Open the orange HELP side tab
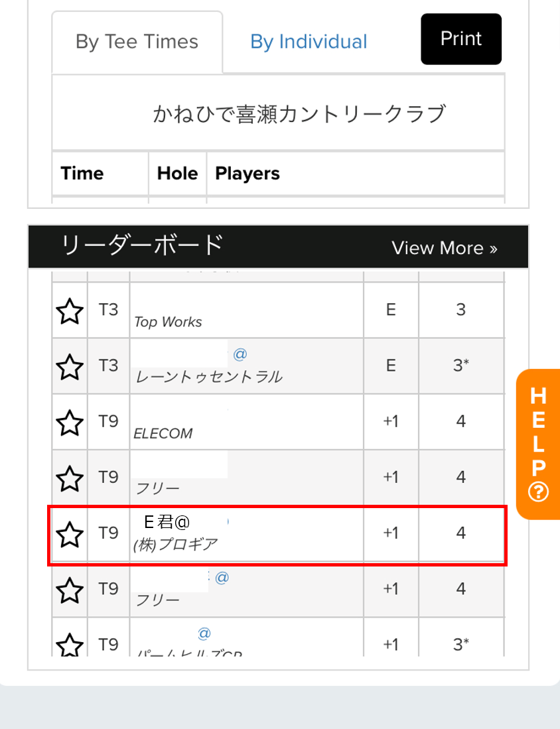 (538, 444)
